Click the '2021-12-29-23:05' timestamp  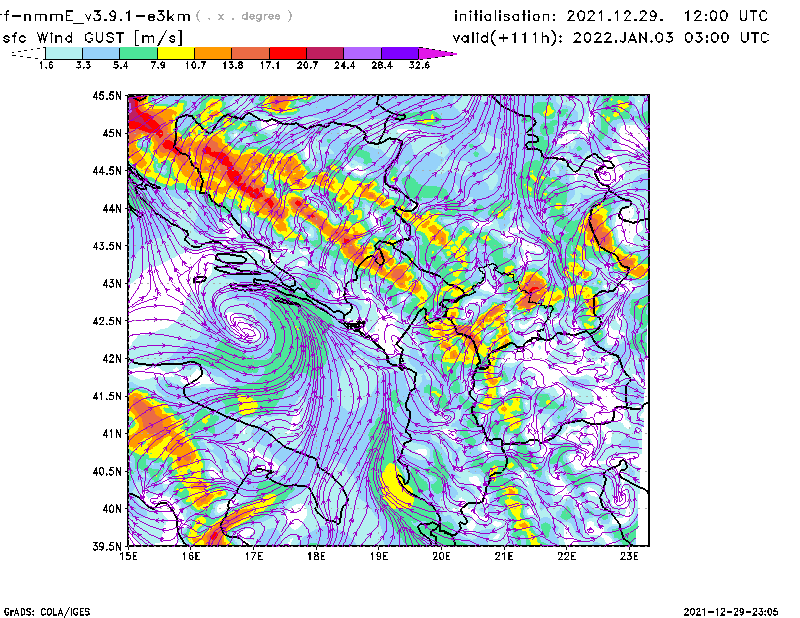coord(731,612)
